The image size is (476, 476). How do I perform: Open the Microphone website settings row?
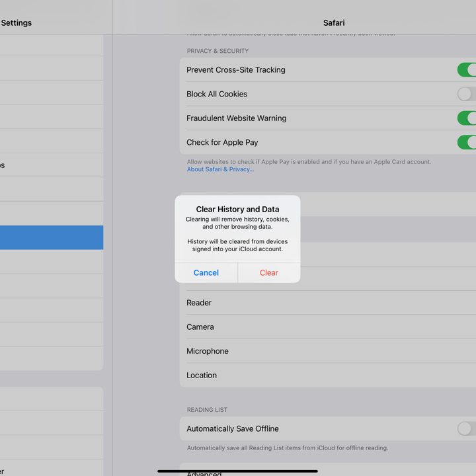(x=328, y=351)
